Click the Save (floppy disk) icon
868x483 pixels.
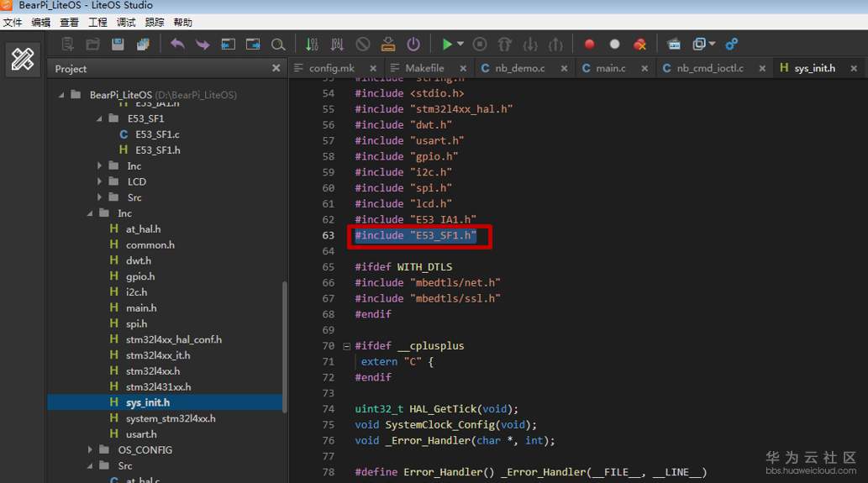[118, 45]
